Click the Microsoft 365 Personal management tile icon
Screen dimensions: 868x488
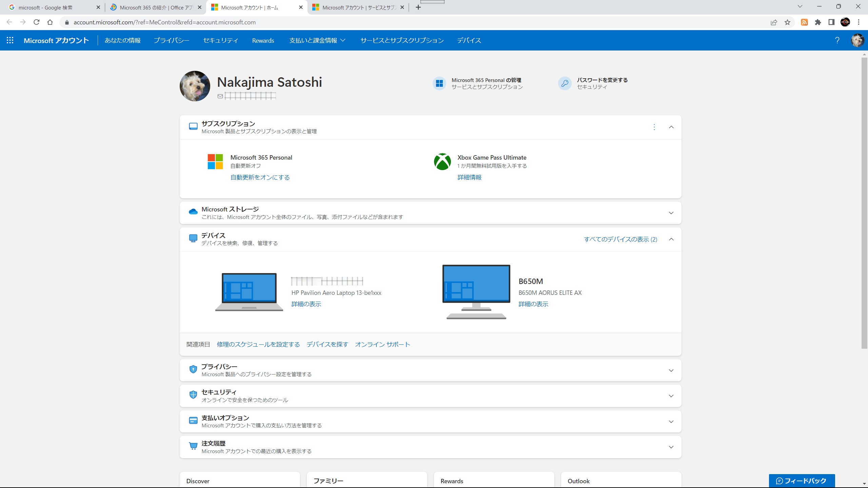coord(439,83)
